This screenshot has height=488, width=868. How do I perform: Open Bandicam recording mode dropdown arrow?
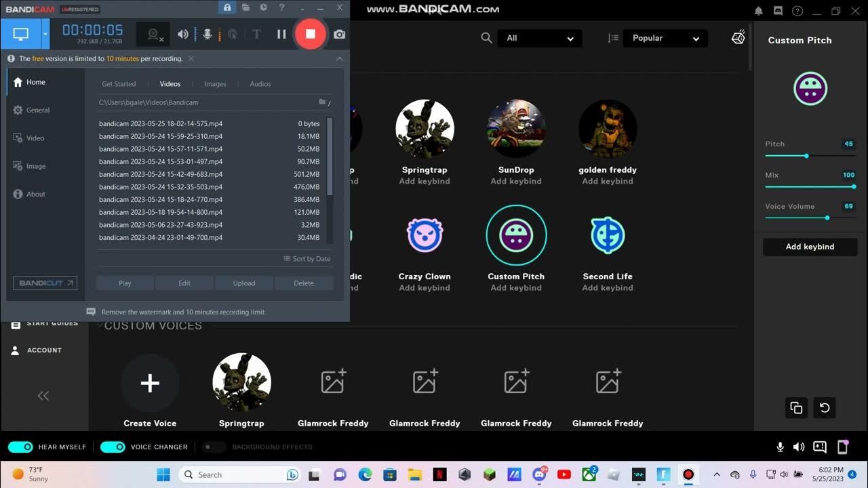click(x=45, y=34)
